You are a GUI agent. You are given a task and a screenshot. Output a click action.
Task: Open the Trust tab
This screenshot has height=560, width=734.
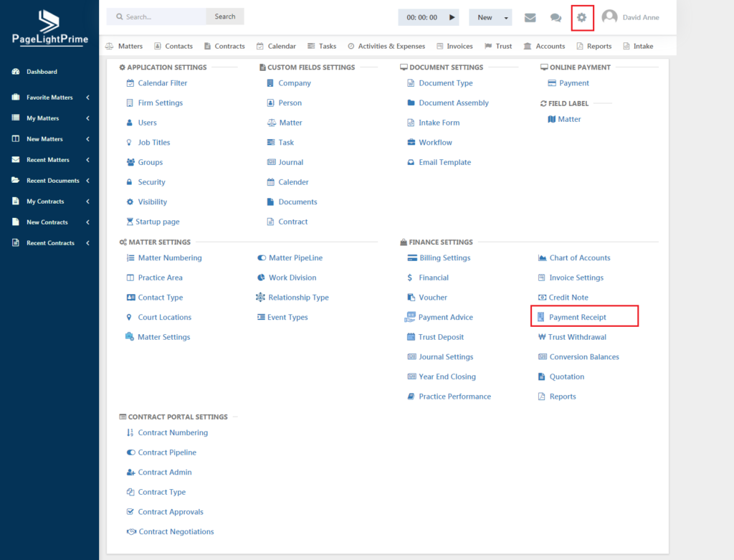[498, 46]
